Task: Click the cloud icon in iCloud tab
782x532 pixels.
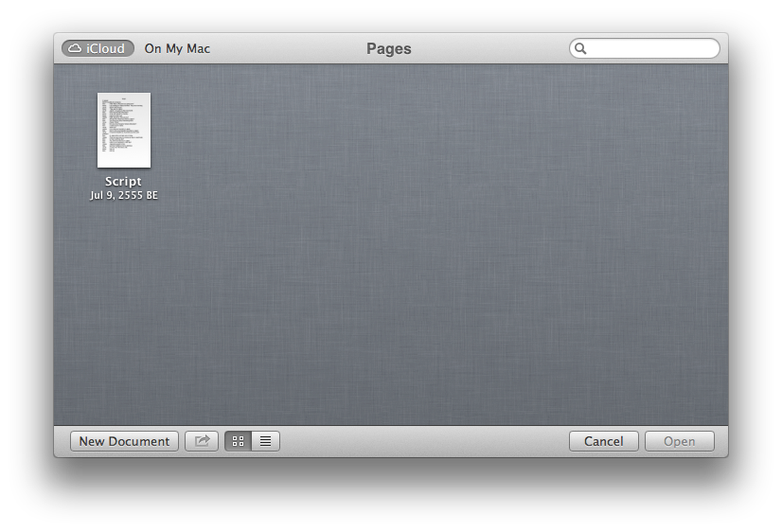Action: click(74, 48)
